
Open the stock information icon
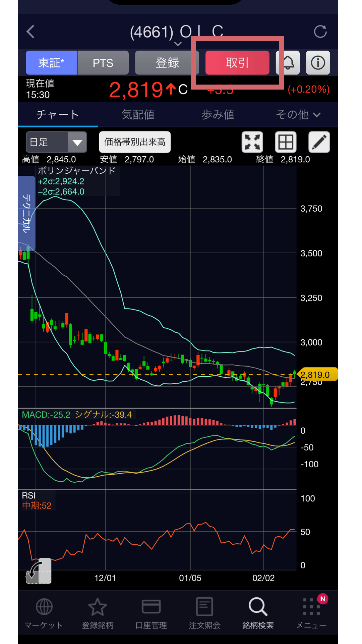point(318,63)
